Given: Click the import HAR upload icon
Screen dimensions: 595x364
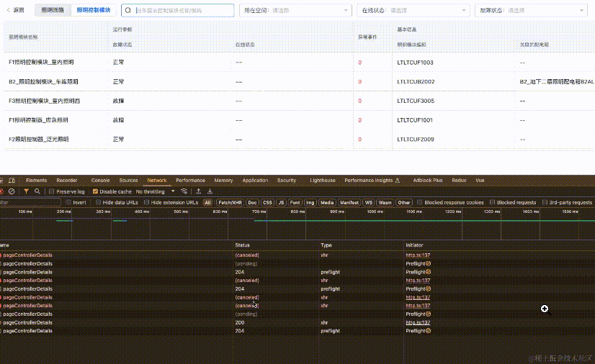Looking at the screenshot, I should [x=198, y=191].
